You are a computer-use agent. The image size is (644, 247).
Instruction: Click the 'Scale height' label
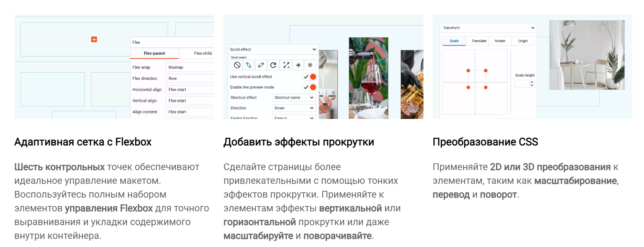(525, 75)
